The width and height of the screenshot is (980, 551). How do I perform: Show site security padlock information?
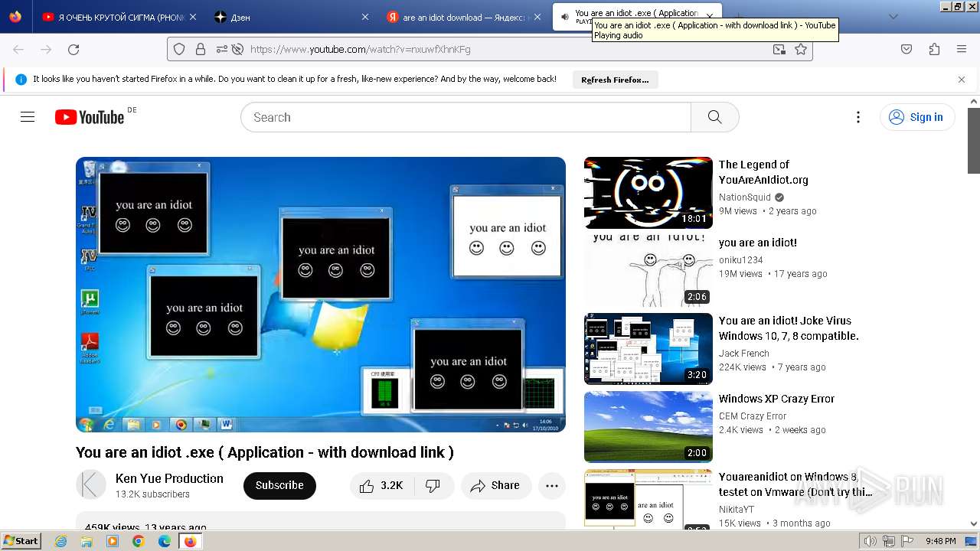(x=201, y=49)
